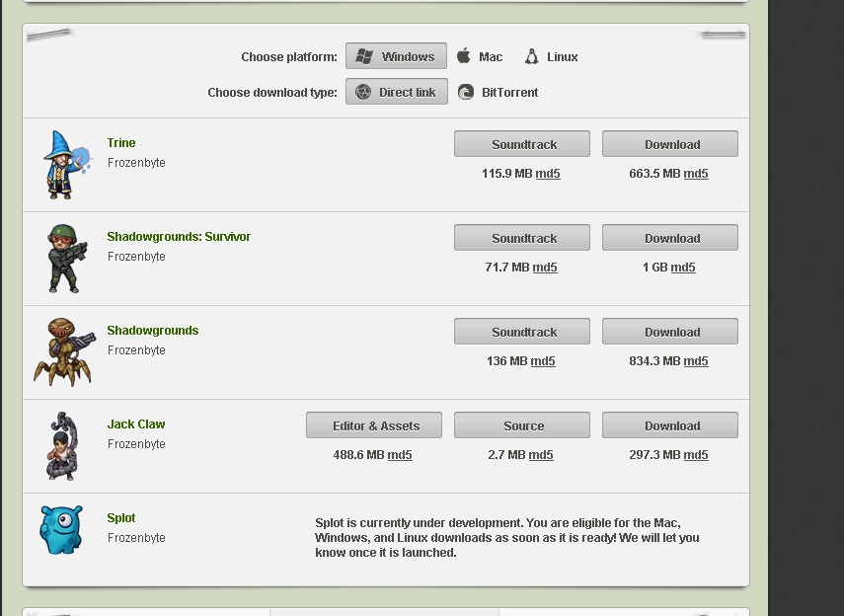The height and width of the screenshot is (616, 844).
Task: Click the Jack Claw character icon
Action: point(63,446)
